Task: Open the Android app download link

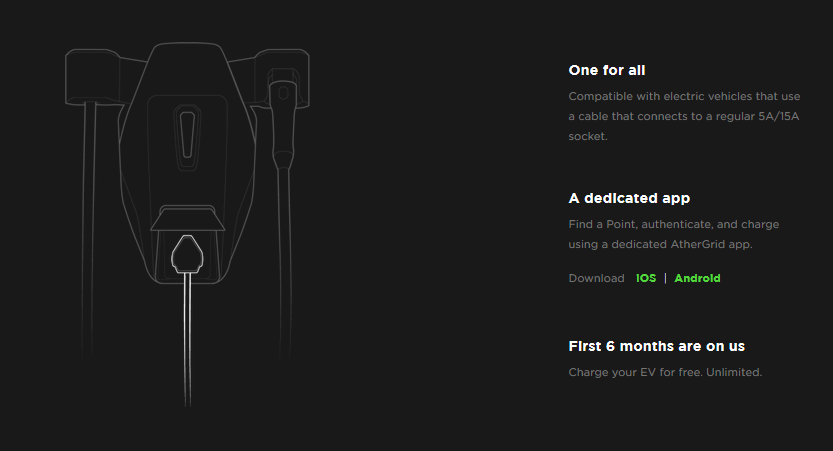Action: pyautogui.click(x=697, y=278)
